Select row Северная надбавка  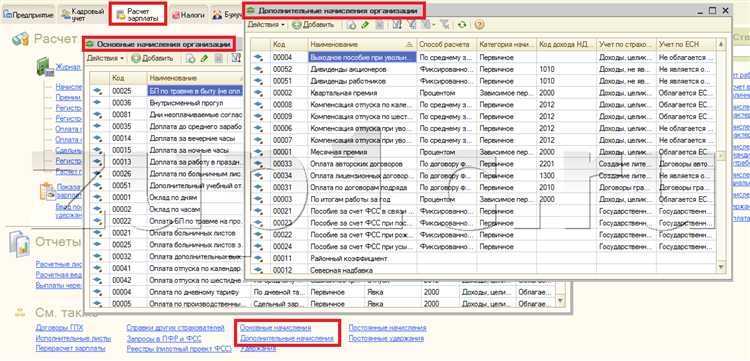(x=483, y=270)
